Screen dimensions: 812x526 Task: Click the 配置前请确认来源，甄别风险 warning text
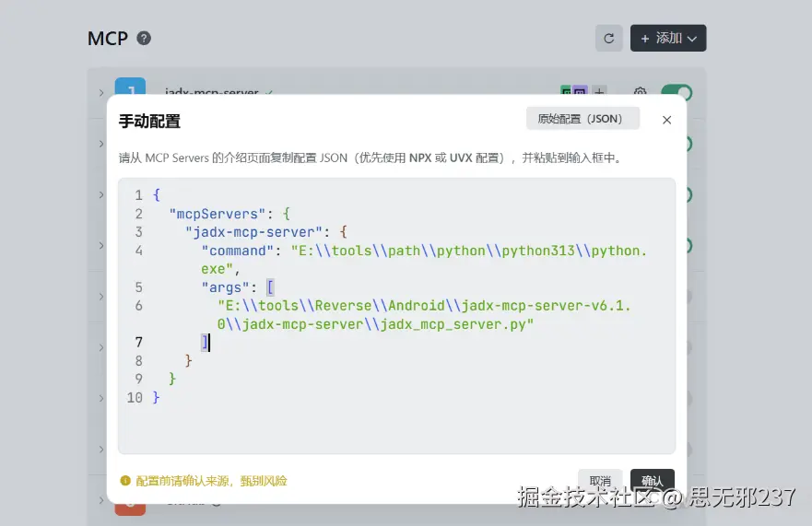211,481
